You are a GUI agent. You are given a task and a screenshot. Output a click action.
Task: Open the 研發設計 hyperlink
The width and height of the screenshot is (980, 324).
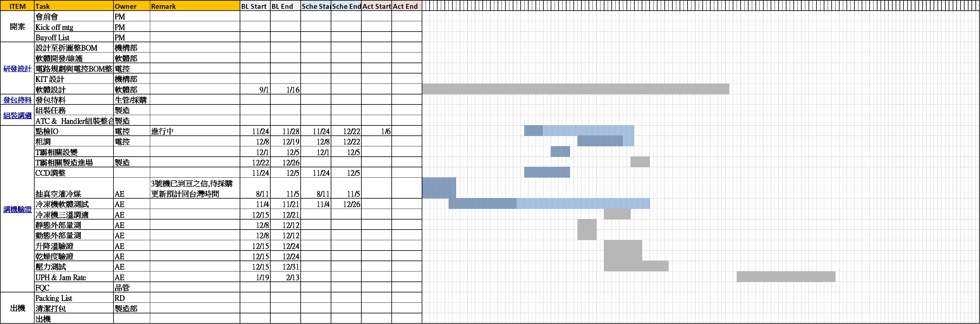[x=18, y=69]
